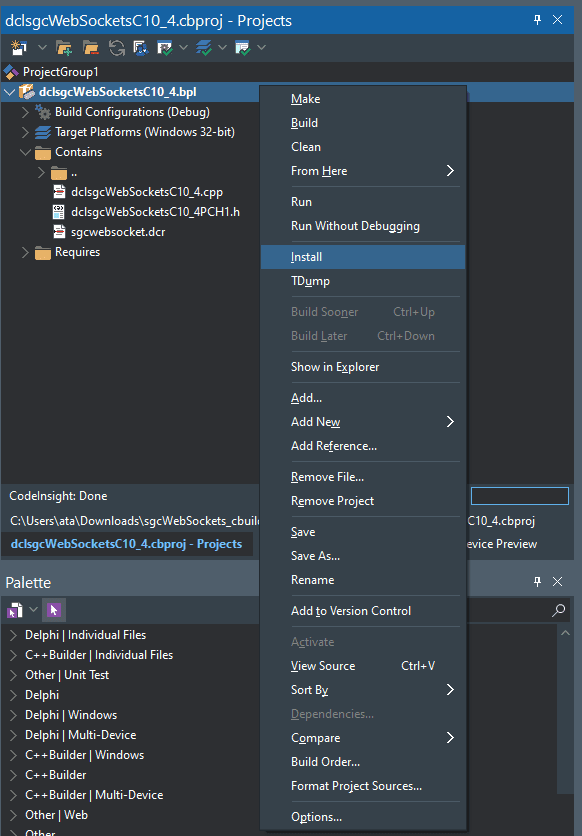Image resolution: width=582 pixels, height=836 pixels.
Task: Choose Make from context menu
Action: pos(362,99)
